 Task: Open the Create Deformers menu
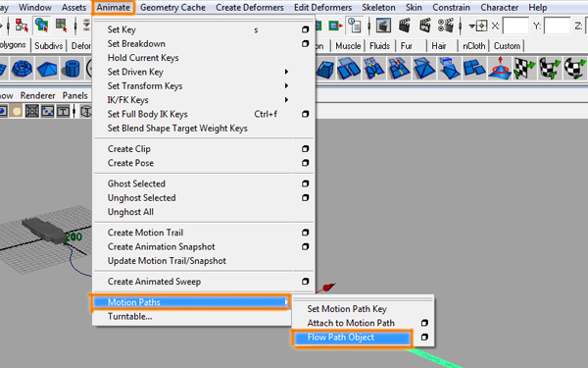coord(250,7)
